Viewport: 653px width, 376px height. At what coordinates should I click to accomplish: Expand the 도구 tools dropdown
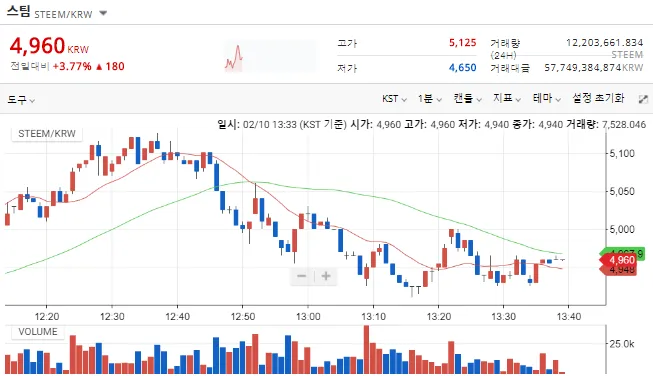(x=21, y=100)
